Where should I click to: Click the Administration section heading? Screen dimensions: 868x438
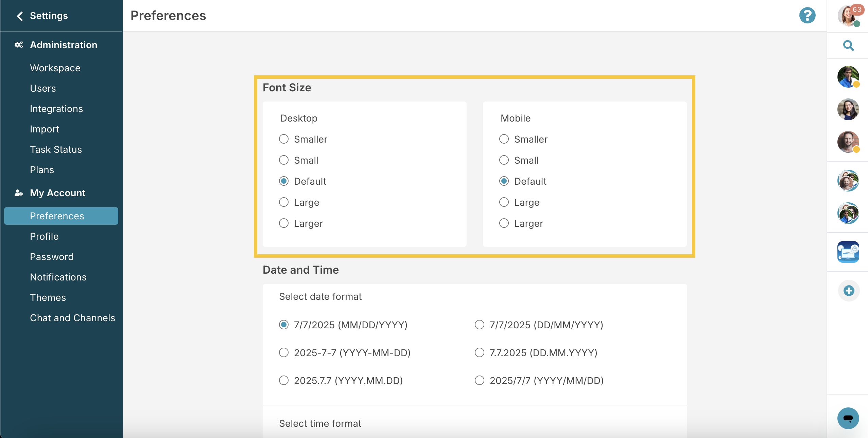pos(64,45)
